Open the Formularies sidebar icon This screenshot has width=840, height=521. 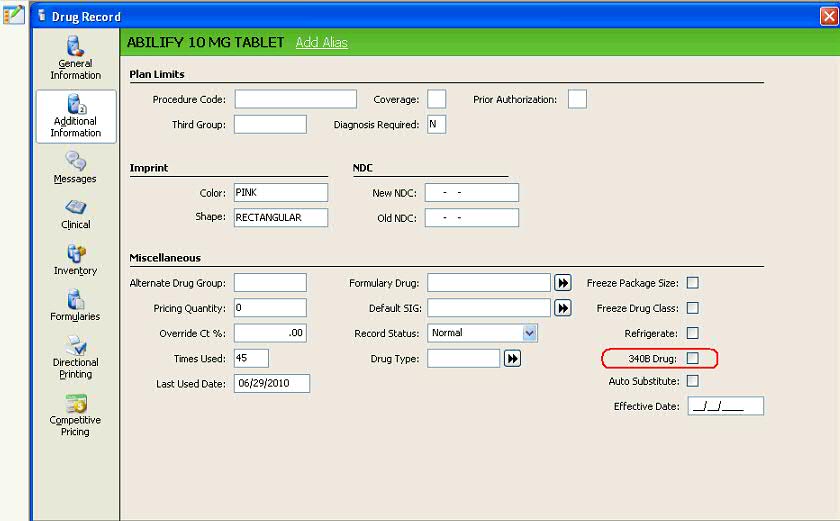(x=76, y=299)
